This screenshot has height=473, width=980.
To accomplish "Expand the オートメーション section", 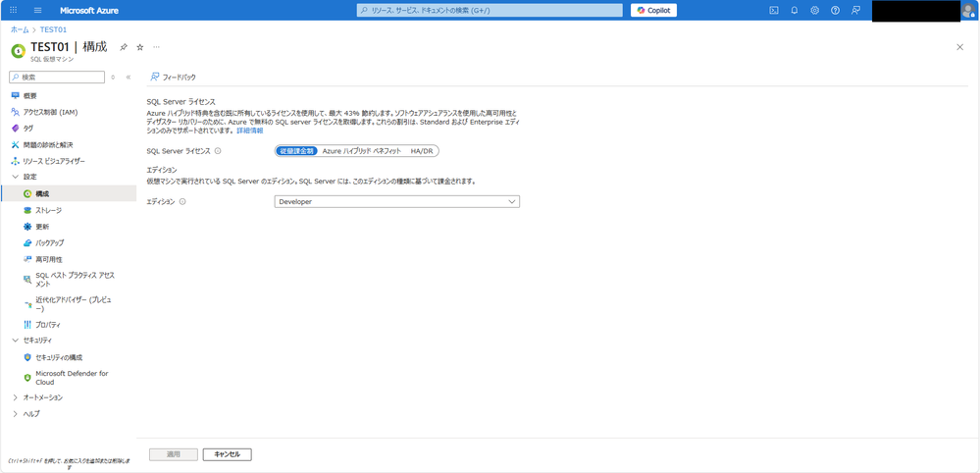I will click(x=16, y=397).
